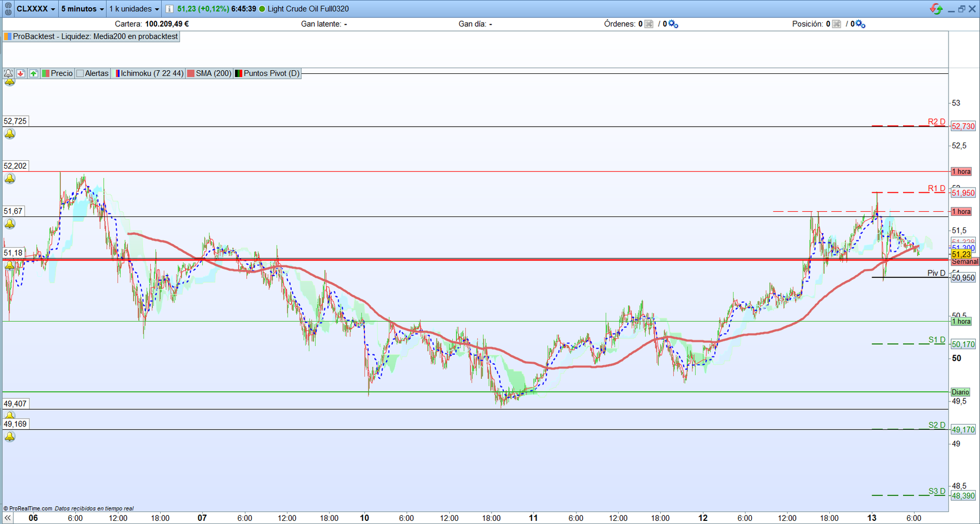Click the cancel orders X icon

(649, 24)
